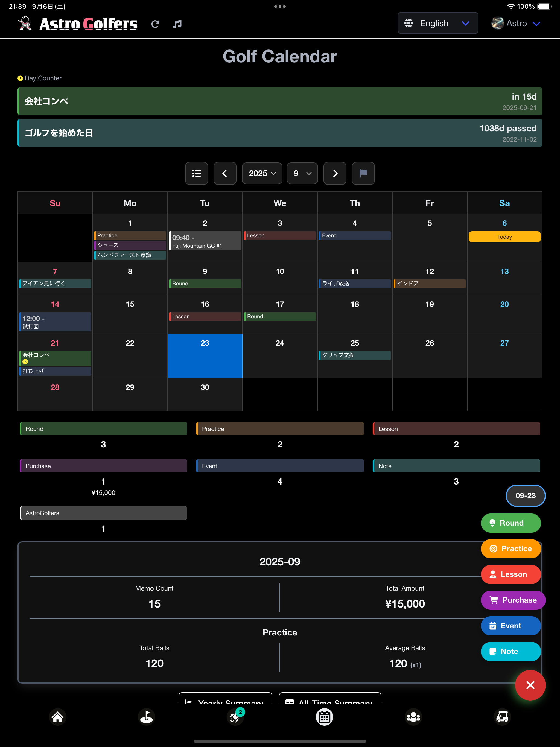Screen dimensions: 560x747
Task: Select September 30 in the calendar
Action: coord(205,395)
